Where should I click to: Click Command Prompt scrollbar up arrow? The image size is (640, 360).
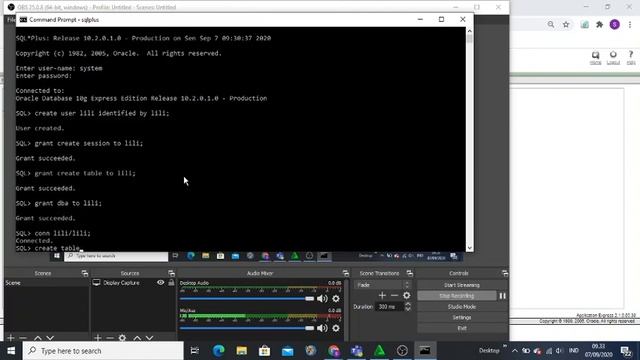click(x=469, y=31)
